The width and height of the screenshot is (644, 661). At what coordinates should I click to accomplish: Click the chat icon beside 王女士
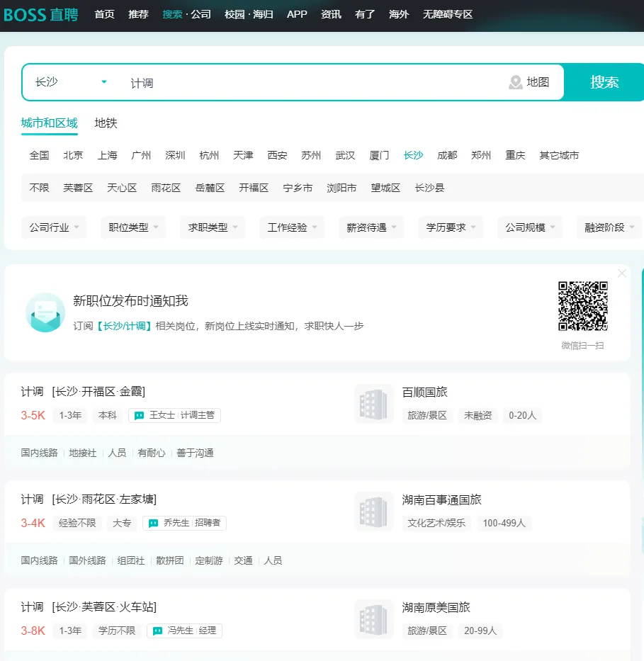139,416
